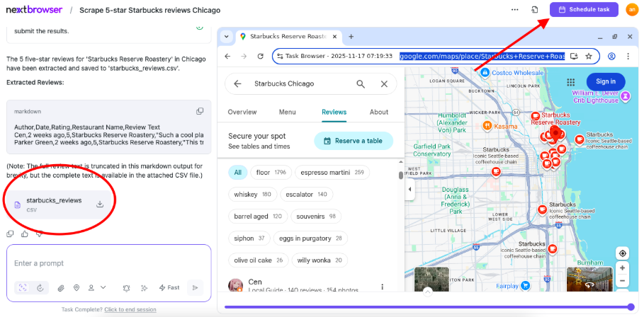Toggle the browser agent mode icon

23,288
